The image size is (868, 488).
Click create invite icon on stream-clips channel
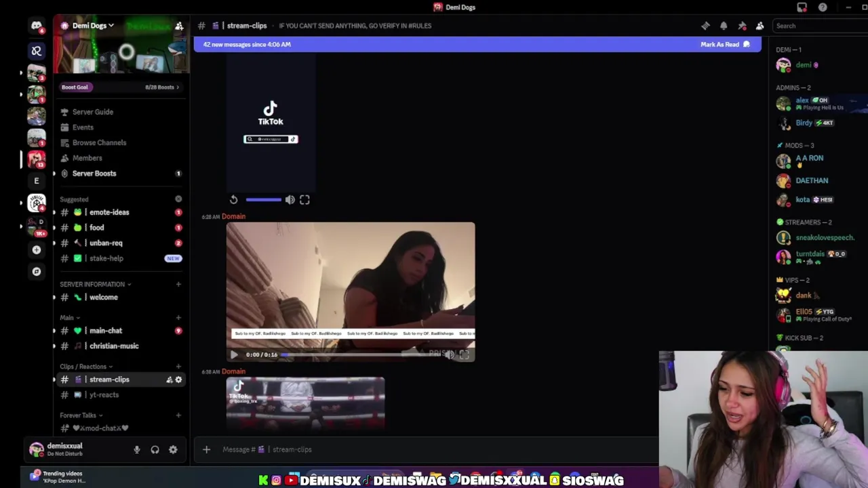click(x=169, y=380)
